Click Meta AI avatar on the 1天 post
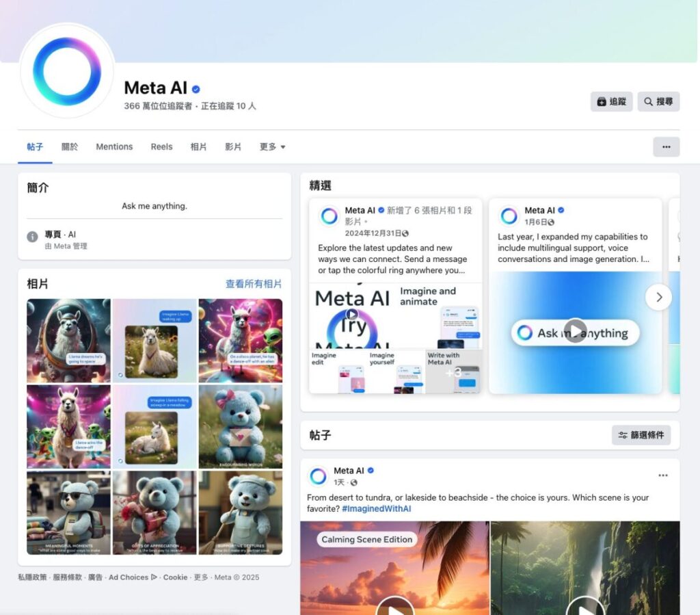 click(x=319, y=476)
